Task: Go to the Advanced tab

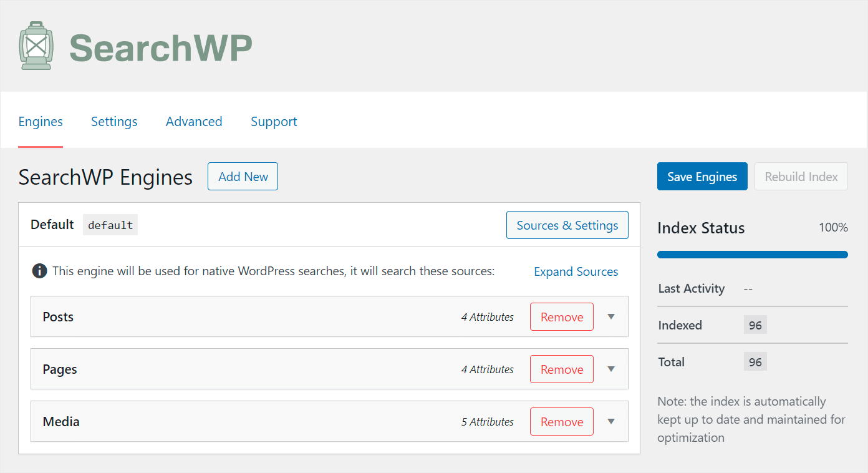Action: pos(194,122)
